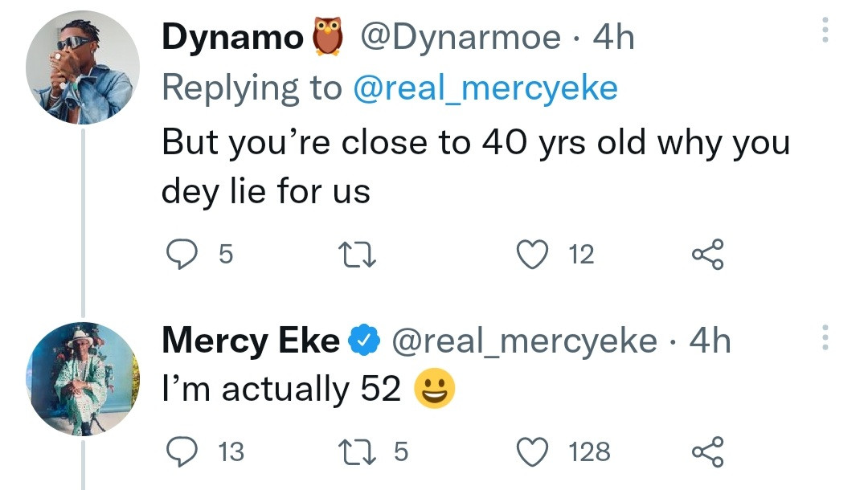
Task: Open more options on Dynamo's tweet
Action: click(x=823, y=30)
